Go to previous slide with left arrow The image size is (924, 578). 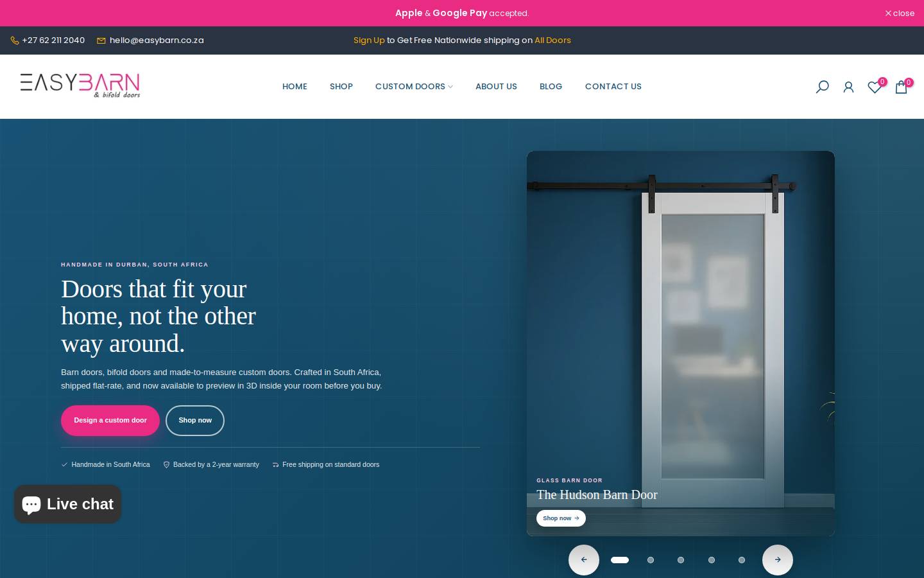coord(584,560)
